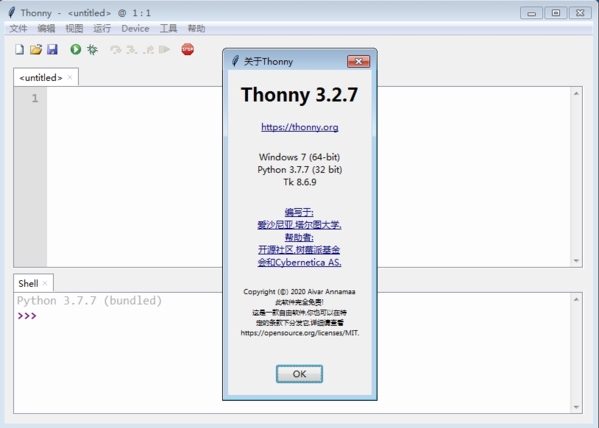
Task: Save the script with the floppy disk icon
Action: tap(52, 49)
